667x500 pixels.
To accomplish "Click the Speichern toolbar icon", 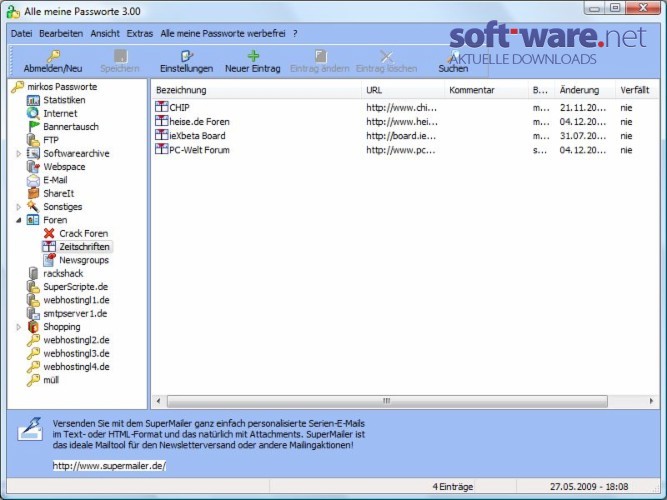I will pos(120,56).
